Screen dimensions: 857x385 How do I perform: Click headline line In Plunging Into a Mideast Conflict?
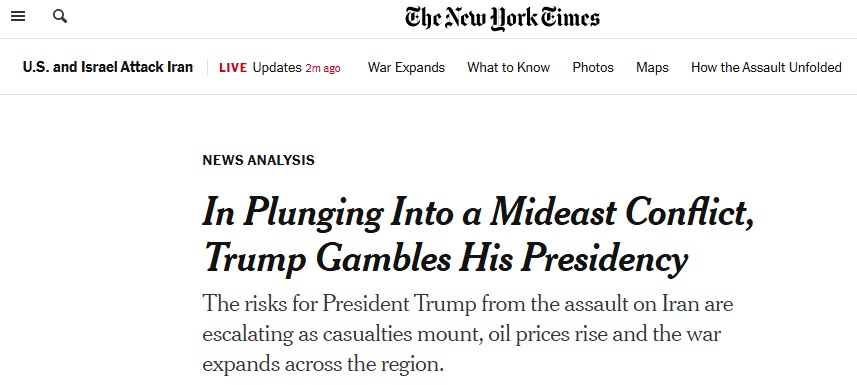click(478, 212)
